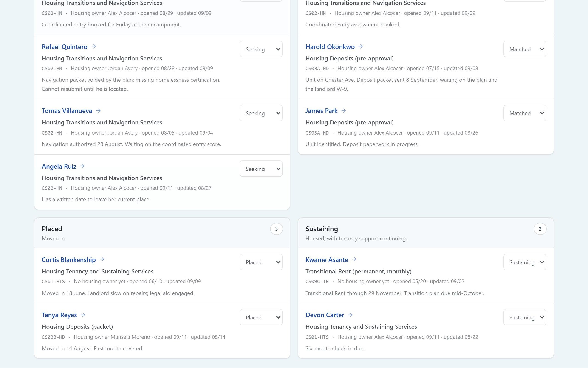Open Devon Carter's client record link
The width and height of the screenshot is (588, 368).
point(325,315)
